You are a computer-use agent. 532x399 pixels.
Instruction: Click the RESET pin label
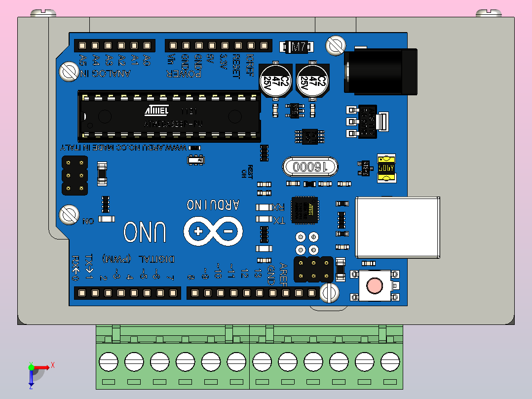tap(236, 66)
